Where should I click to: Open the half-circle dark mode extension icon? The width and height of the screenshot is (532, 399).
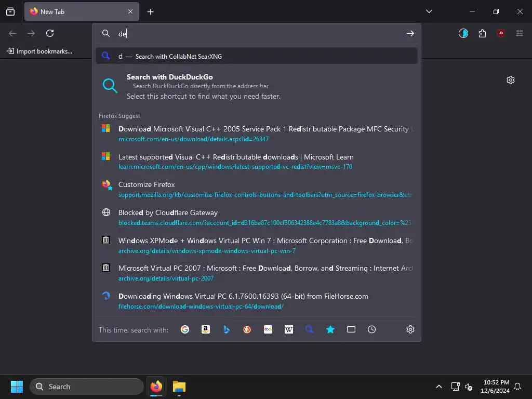463,33
